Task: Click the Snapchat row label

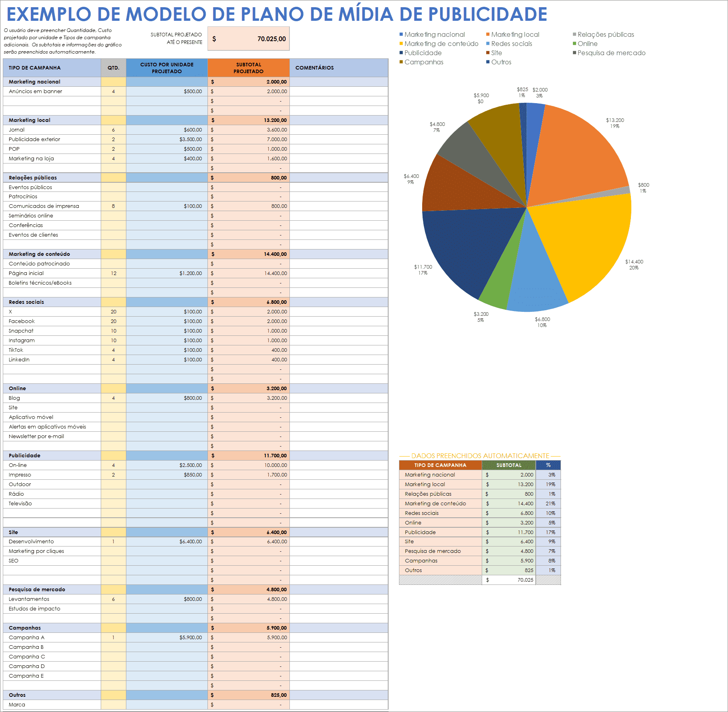Action: coord(21,331)
